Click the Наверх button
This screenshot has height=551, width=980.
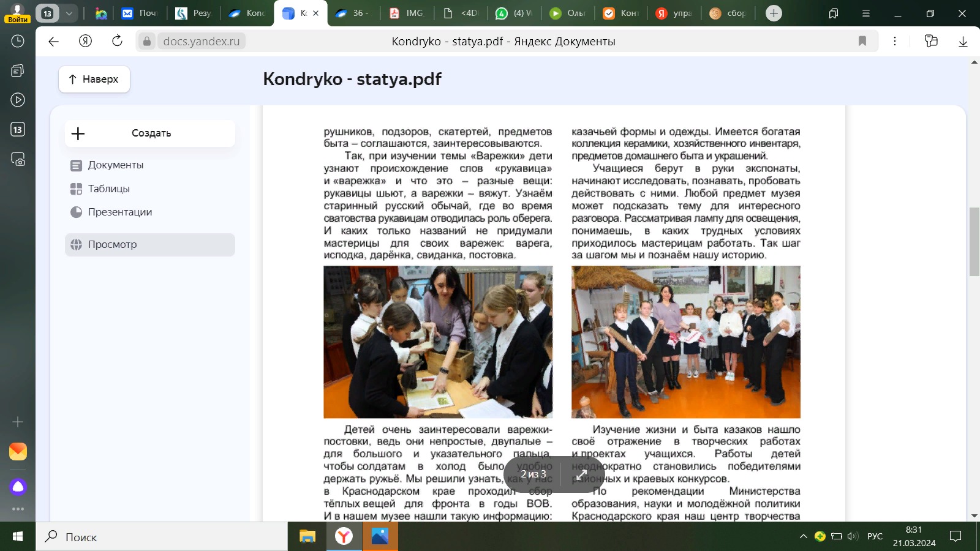point(94,79)
